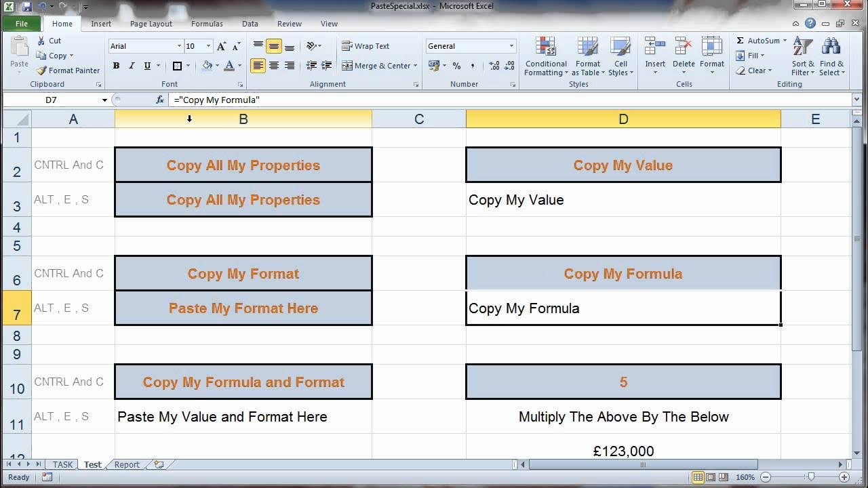Click the Insert Function fx icon
The width and height of the screenshot is (868, 488).
point(159,99)
